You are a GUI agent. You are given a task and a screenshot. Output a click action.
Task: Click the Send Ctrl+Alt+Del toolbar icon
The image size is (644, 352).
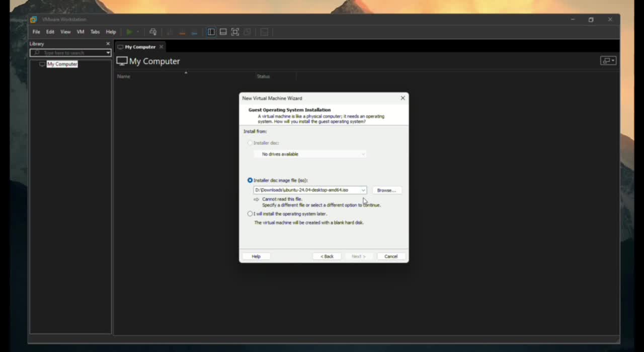153,32
